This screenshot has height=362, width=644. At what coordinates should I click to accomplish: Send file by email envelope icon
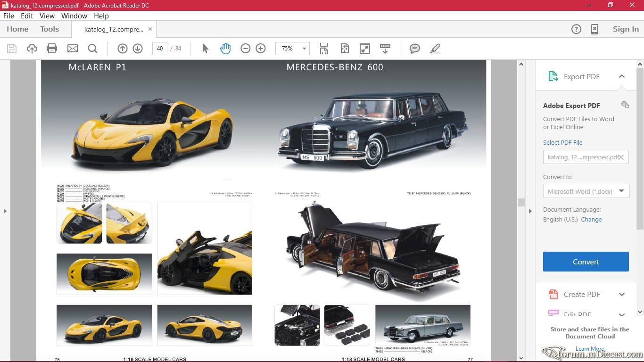pyautogui.click(x=73, y=49)
